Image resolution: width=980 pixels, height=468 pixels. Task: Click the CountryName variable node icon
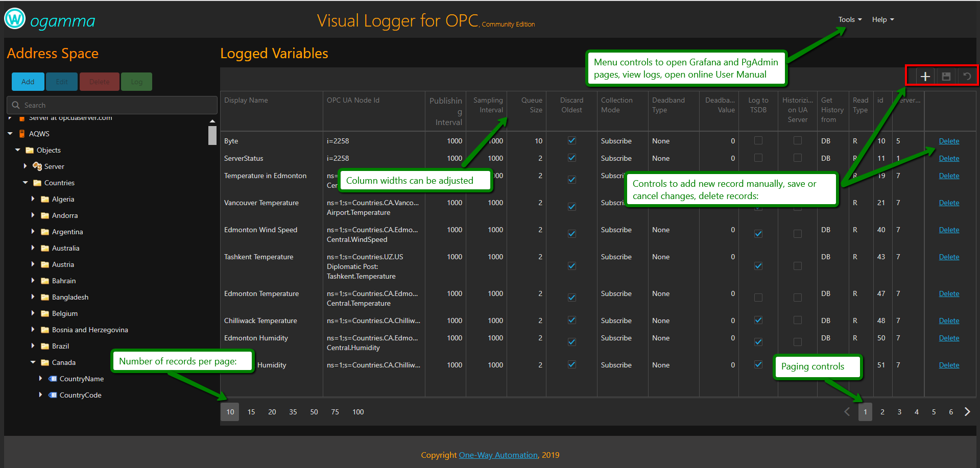click(x=53, y=379)
